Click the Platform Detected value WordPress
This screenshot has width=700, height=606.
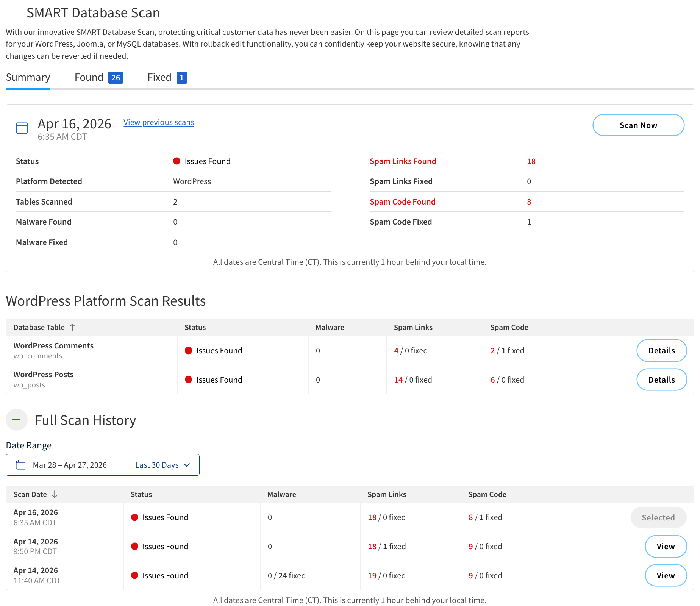[192, 181]
